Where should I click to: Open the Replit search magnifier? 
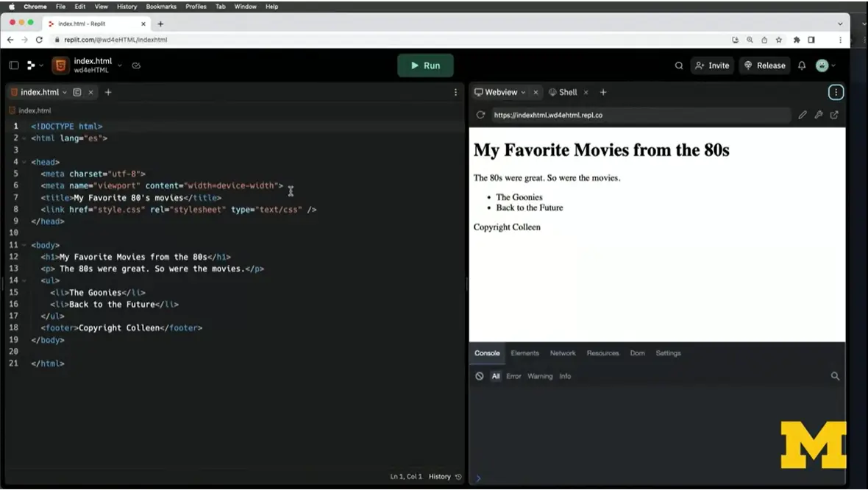(679, 65)
